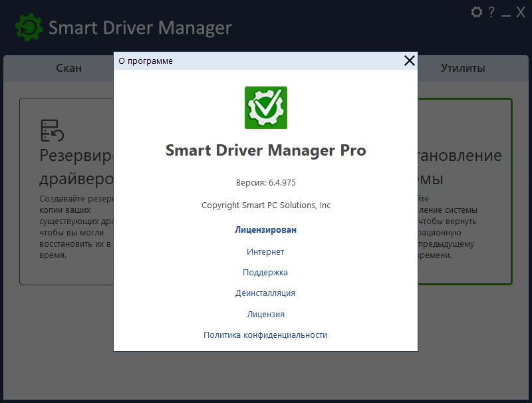The image size is (532, 403).
Task: Switch to the Скан tab
Action: [x=68, y=68]
